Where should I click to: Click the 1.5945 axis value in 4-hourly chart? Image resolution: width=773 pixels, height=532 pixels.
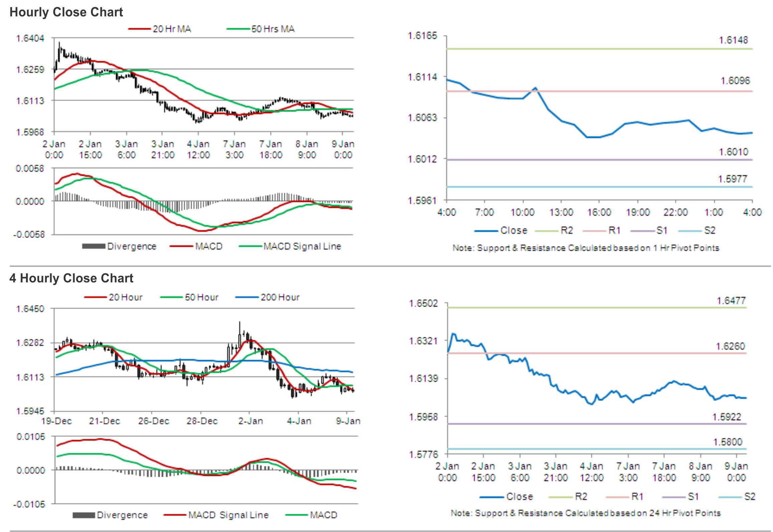click(x=30, y=411)
